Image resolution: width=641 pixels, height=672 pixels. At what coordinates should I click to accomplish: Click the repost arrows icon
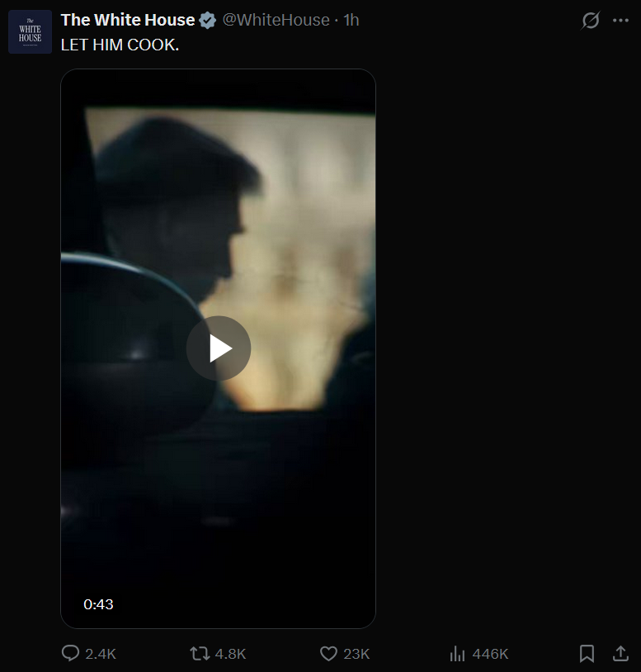(x=200, y=654)
